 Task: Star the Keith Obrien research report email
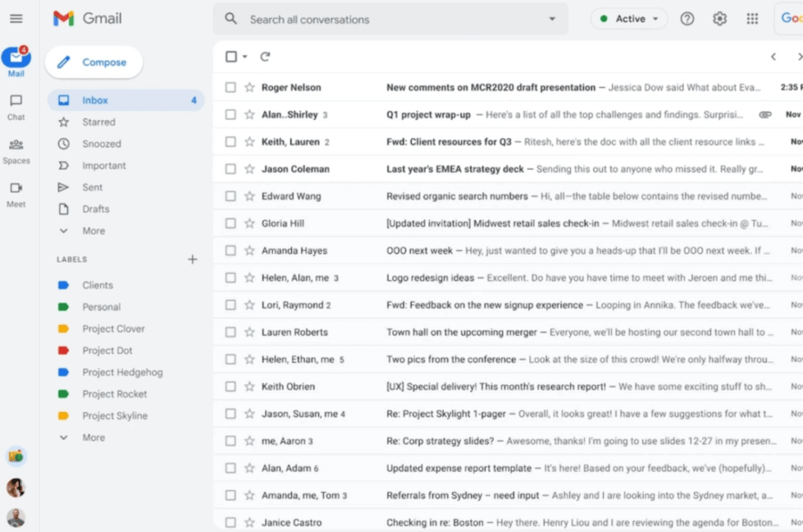coord(248,386)
